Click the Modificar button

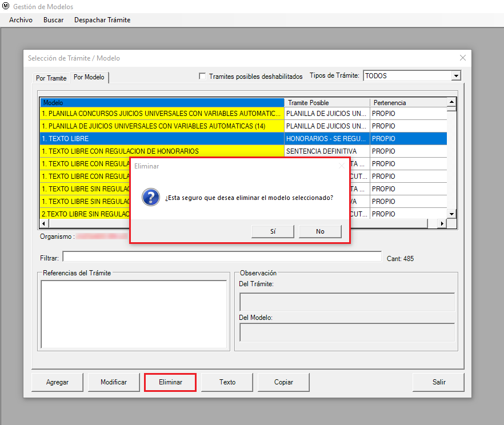coord(114,382)
